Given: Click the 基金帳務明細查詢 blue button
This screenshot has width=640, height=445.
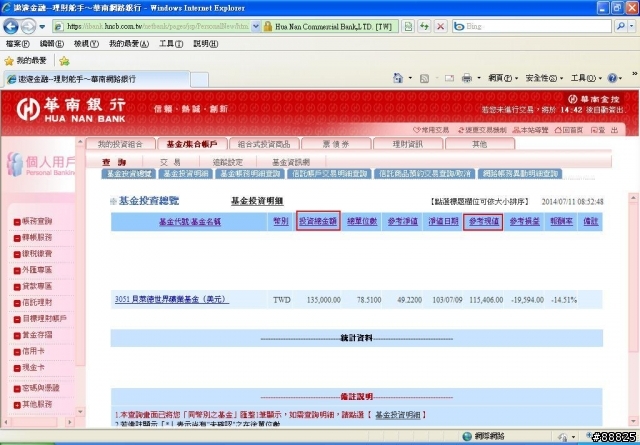Looking at the screenshot, I should [250, 174].
